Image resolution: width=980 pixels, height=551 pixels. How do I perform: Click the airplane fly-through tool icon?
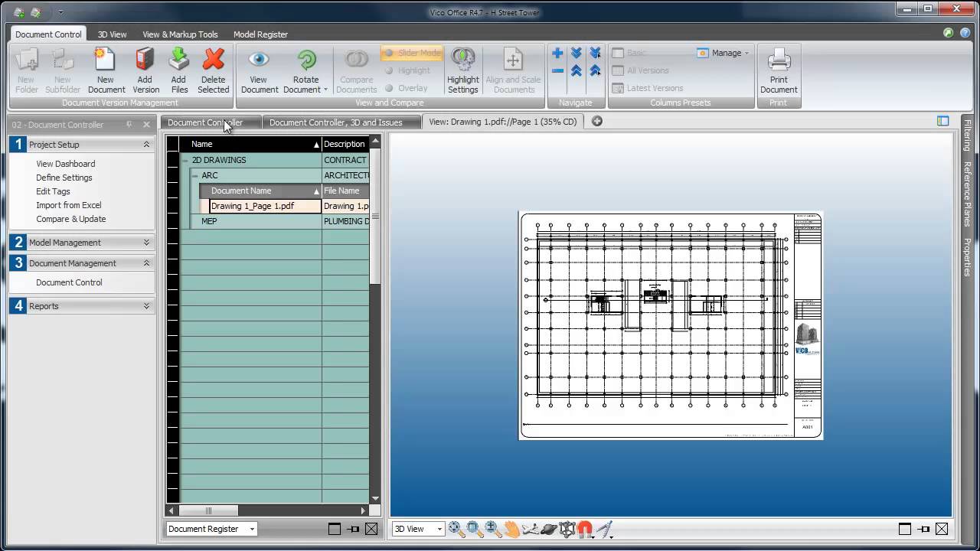point(530,529)
